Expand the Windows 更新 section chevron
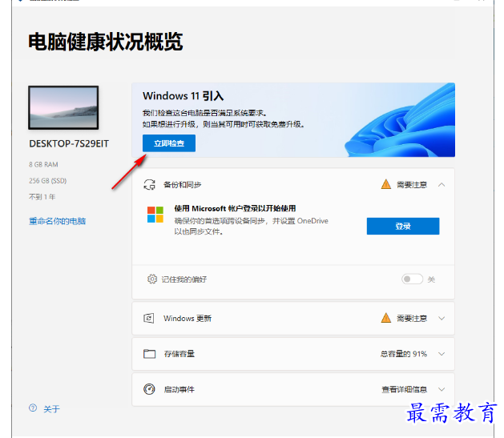 tap(442, 318)
